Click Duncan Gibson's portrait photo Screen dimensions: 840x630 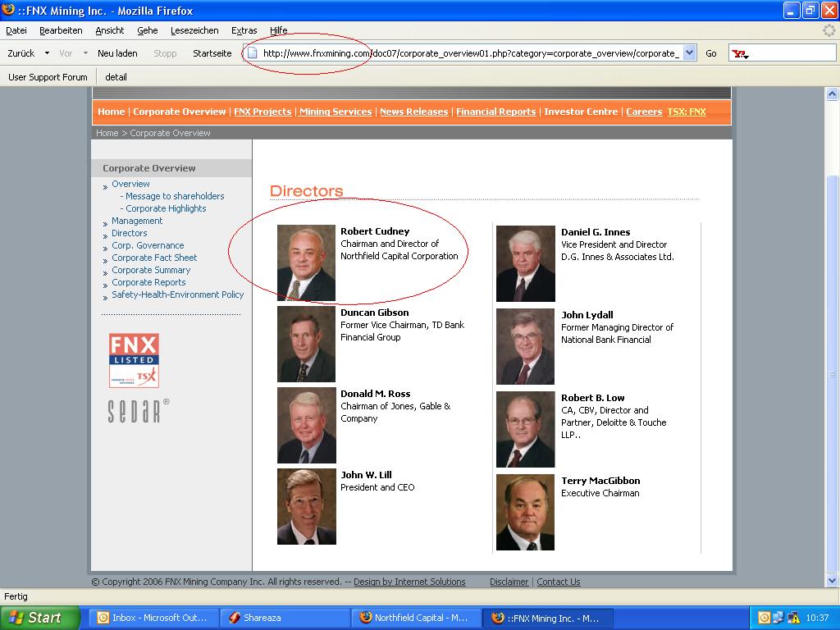307,344
